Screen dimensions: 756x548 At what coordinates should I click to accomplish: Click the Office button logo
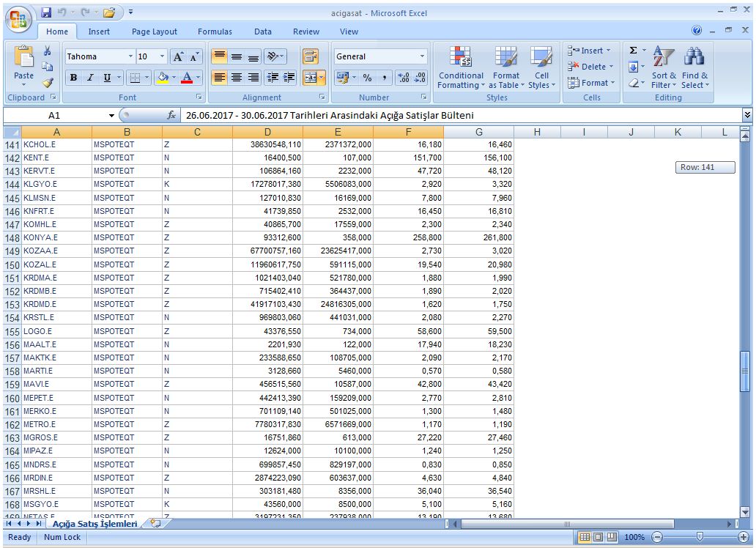18,20
